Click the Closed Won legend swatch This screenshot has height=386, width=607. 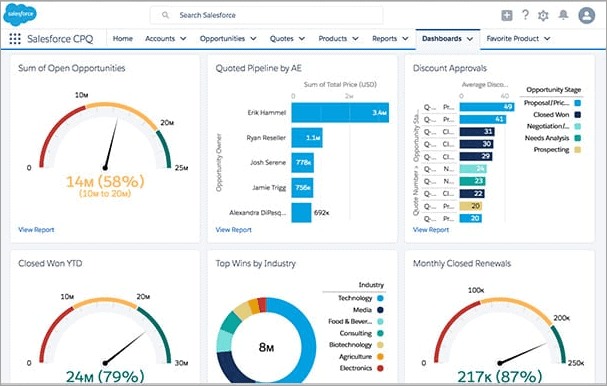pos(578,115)
